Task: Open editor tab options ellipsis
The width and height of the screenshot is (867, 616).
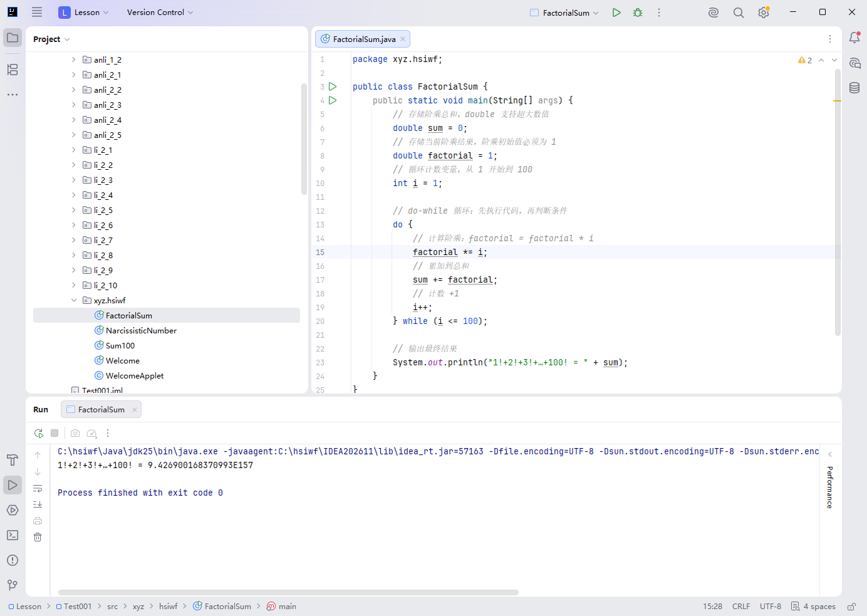Action: (830, 39)
